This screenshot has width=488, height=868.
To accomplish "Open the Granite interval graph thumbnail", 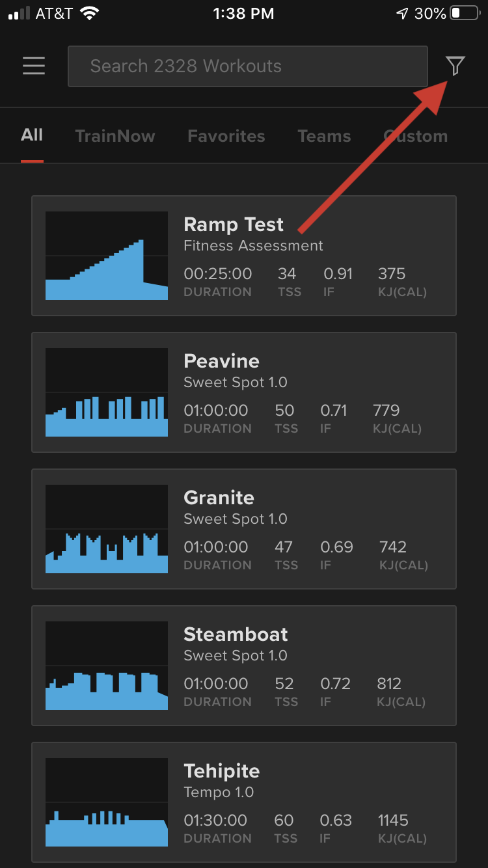I will (107, 529).
